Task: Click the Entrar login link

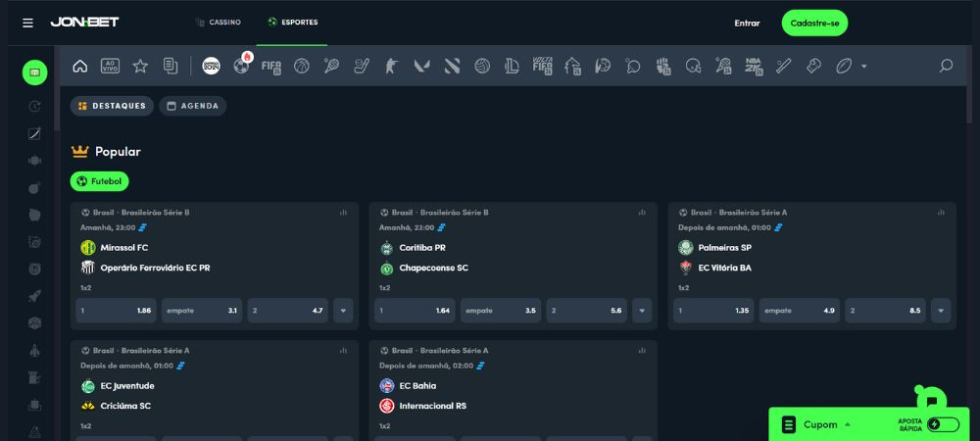Action: [747, 23]
